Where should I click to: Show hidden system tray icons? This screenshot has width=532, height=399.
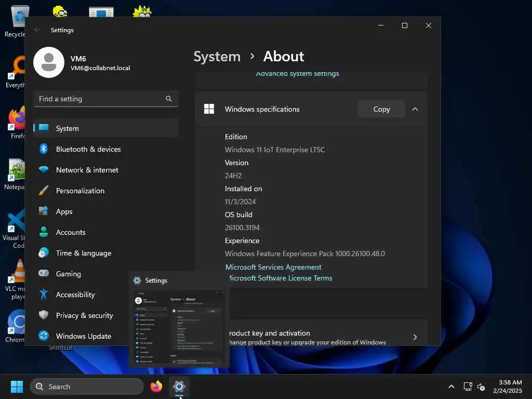(x=451, y=387)
